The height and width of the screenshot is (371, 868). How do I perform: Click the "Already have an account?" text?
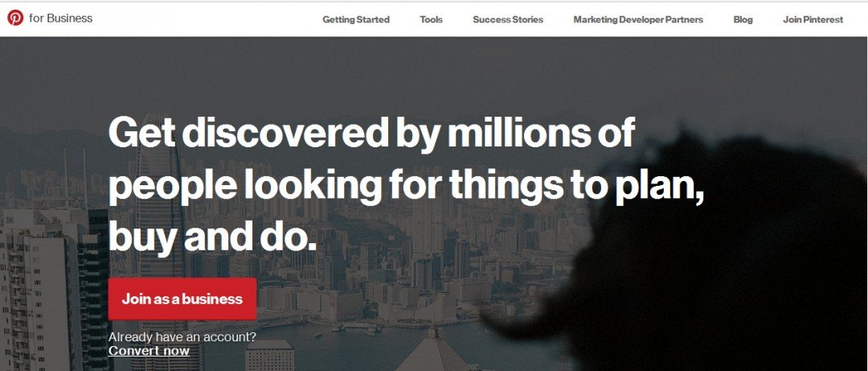pos(182,336)
